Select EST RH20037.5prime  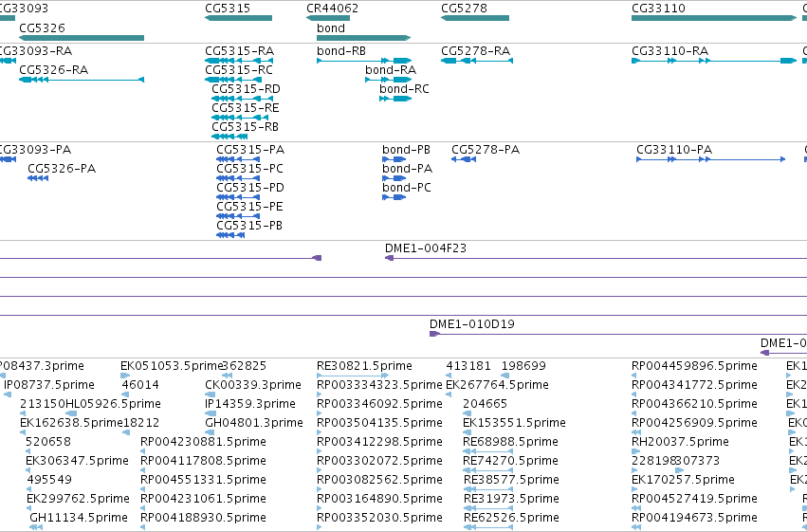(x=680, y=442)
